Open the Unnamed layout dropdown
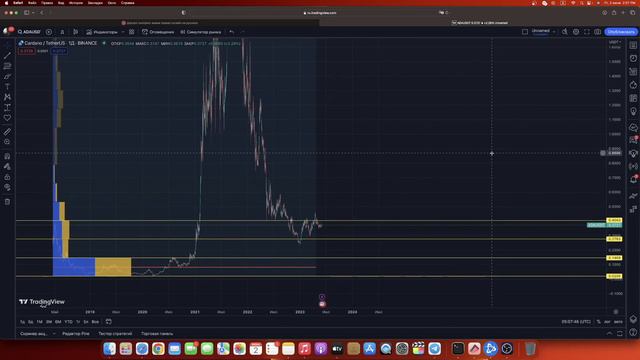 543,31
